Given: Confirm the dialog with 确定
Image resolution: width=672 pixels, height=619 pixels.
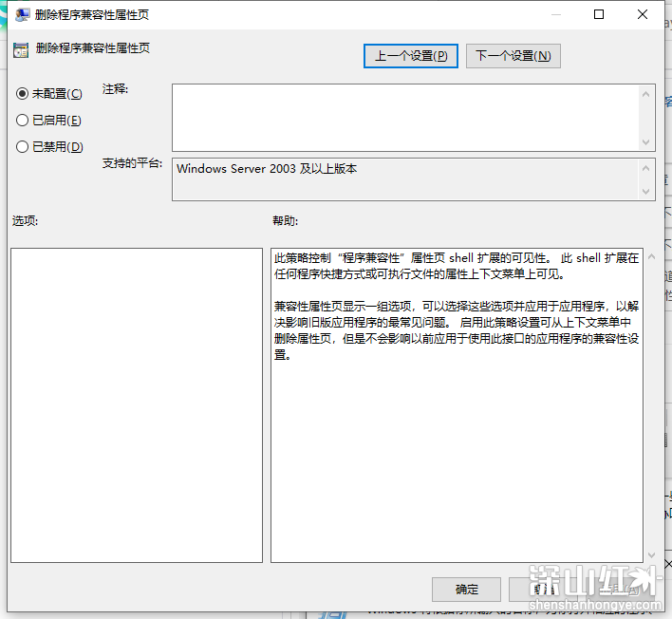Looking at the screenshot, I should coord(466,589).
